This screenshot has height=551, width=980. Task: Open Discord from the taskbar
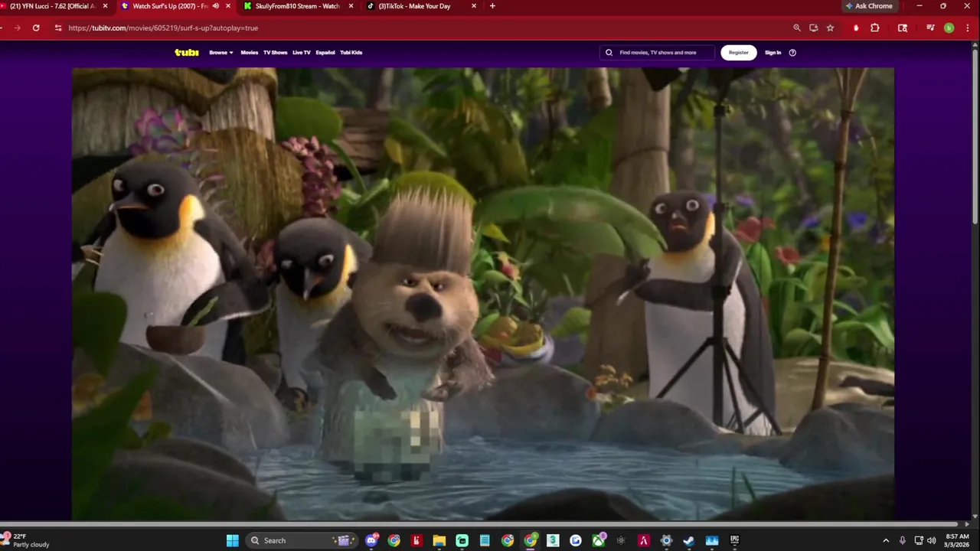point(372,540)
